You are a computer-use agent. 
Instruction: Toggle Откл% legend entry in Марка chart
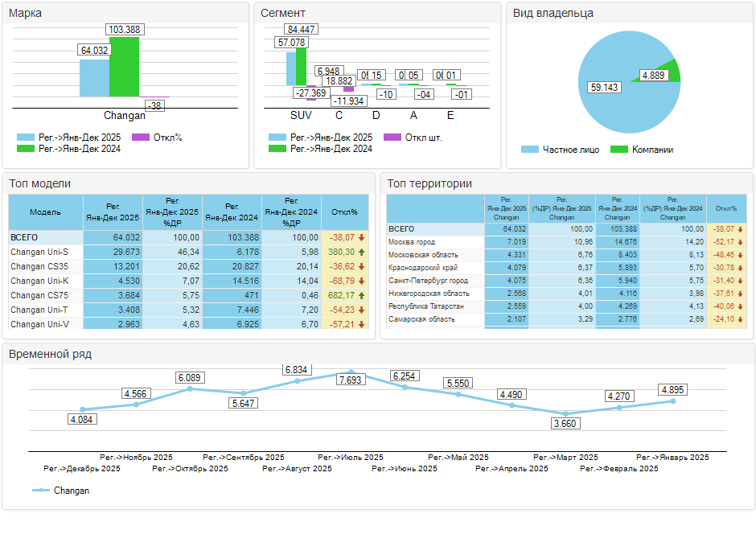[x=157, y=138]
